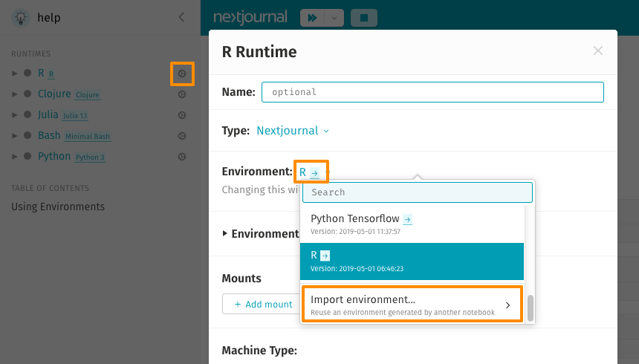
Task: Open run options dropdown arrow beside run button
Action: 334,18
